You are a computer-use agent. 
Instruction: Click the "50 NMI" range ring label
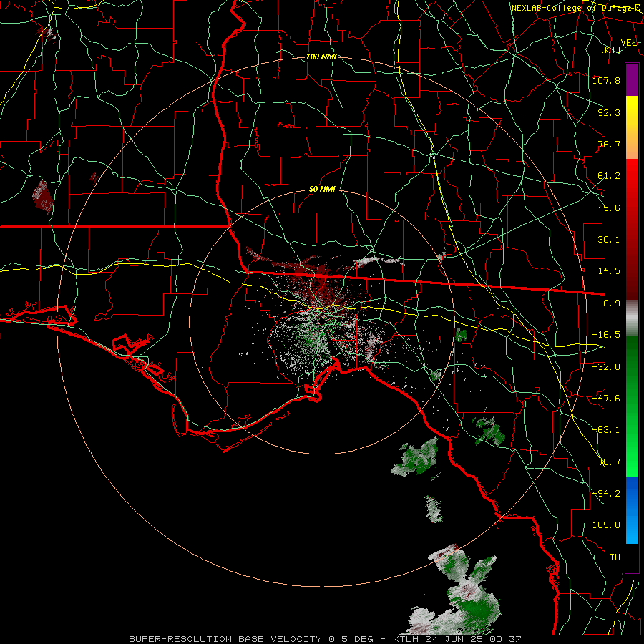click(322, 190)
